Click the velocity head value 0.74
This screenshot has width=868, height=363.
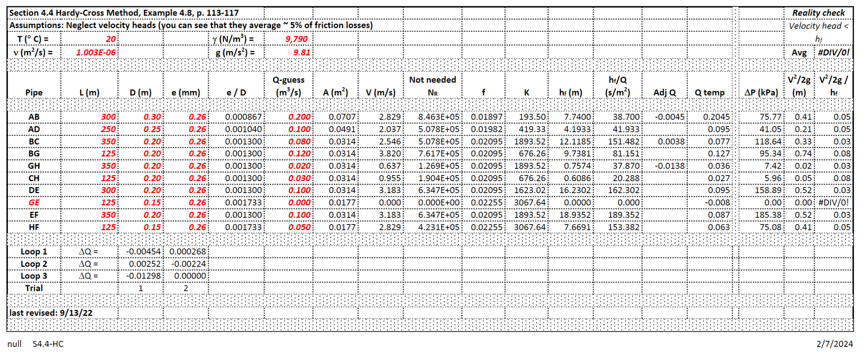pyautogui.click(x=803, y=153)
